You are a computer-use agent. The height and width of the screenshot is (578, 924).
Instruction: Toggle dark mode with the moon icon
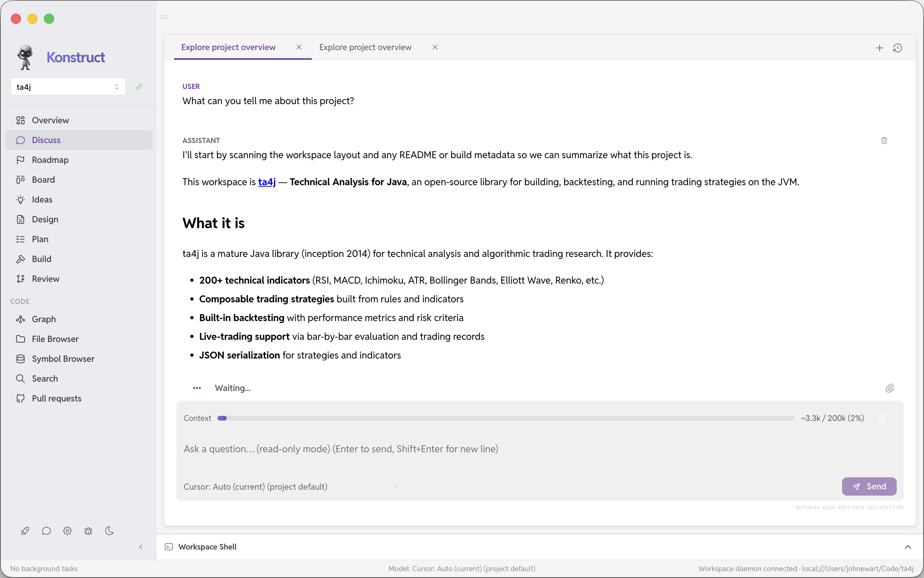(109, 531)
